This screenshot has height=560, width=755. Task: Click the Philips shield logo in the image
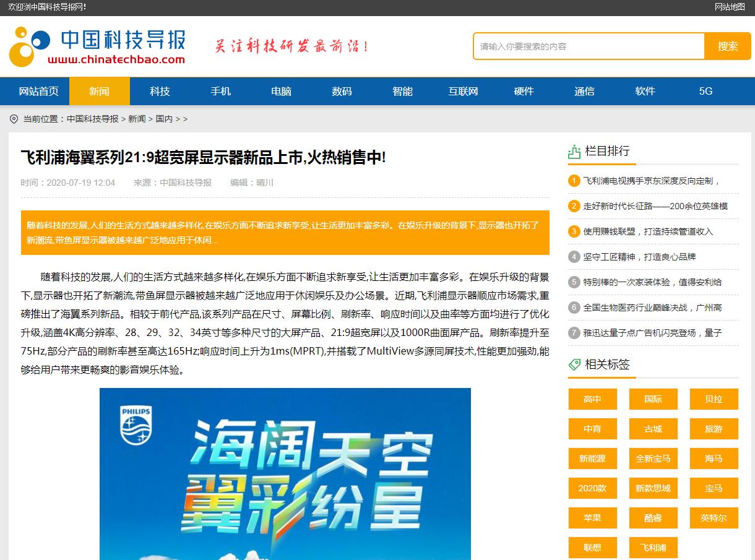click(136, 426)
